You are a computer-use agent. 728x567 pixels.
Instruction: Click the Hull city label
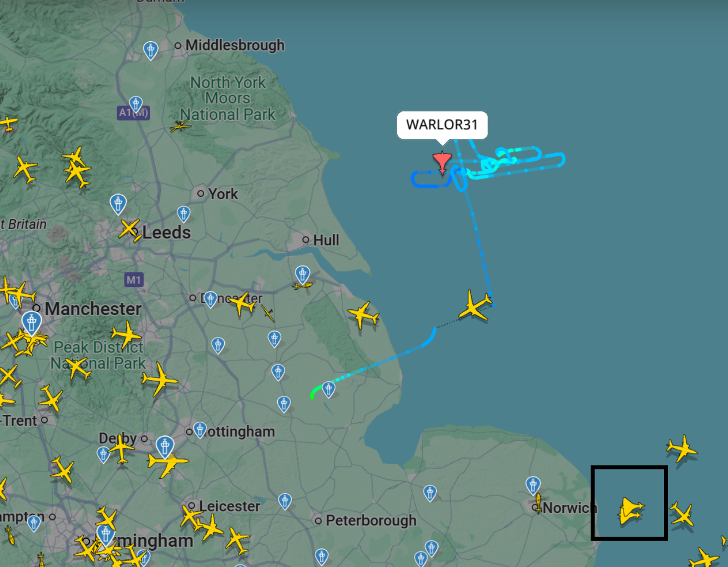click(x=326, y=240)
